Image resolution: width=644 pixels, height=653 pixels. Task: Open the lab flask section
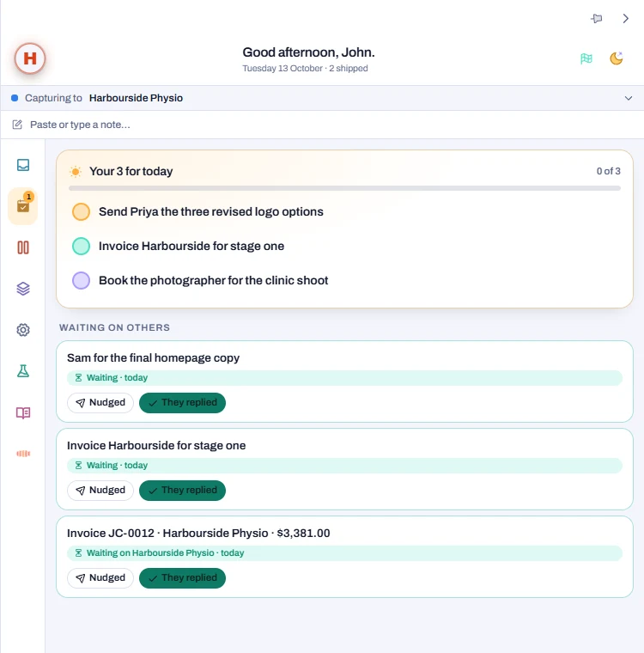coord(23,370)
